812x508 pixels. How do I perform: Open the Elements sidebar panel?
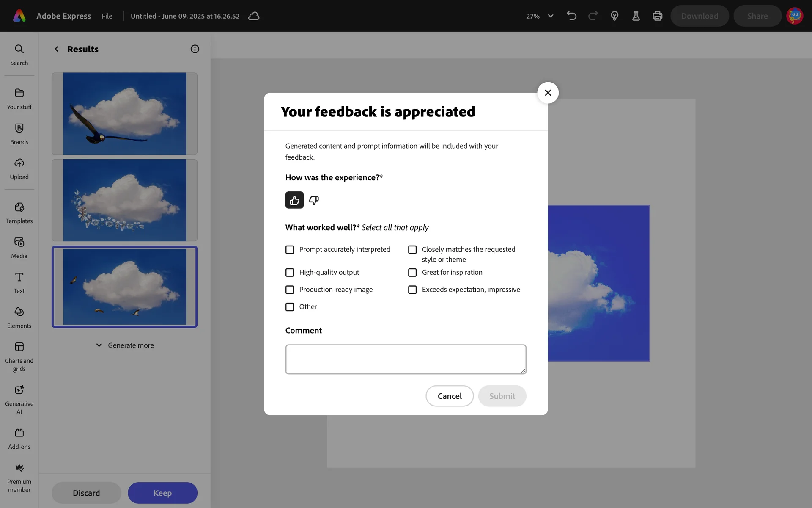[19, 317]
